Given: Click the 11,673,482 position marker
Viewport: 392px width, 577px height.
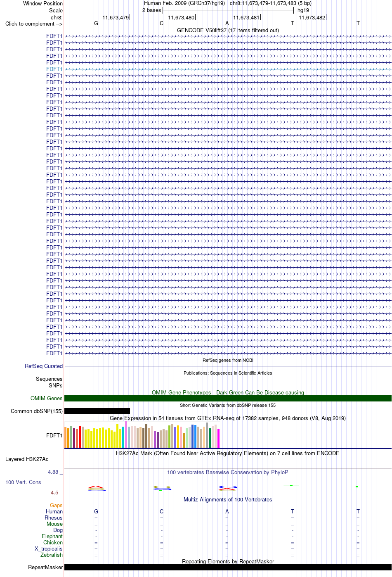Looking at the screenshot, I should [312, 17].
